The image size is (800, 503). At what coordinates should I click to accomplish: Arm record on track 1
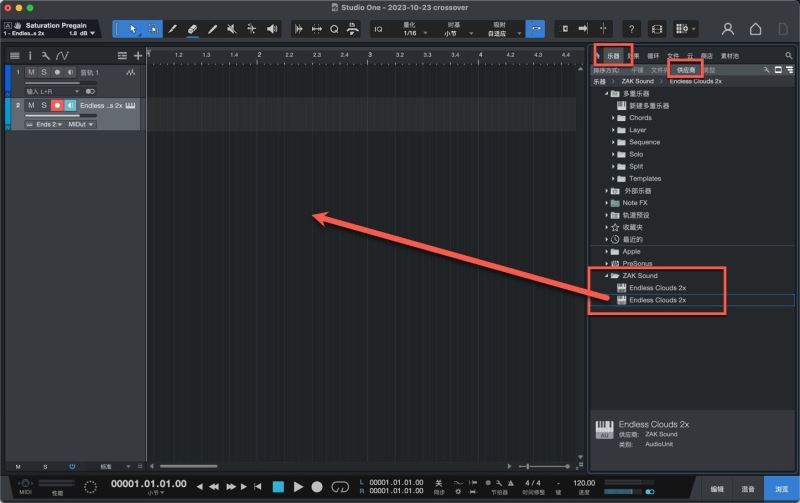coord(57,72)
